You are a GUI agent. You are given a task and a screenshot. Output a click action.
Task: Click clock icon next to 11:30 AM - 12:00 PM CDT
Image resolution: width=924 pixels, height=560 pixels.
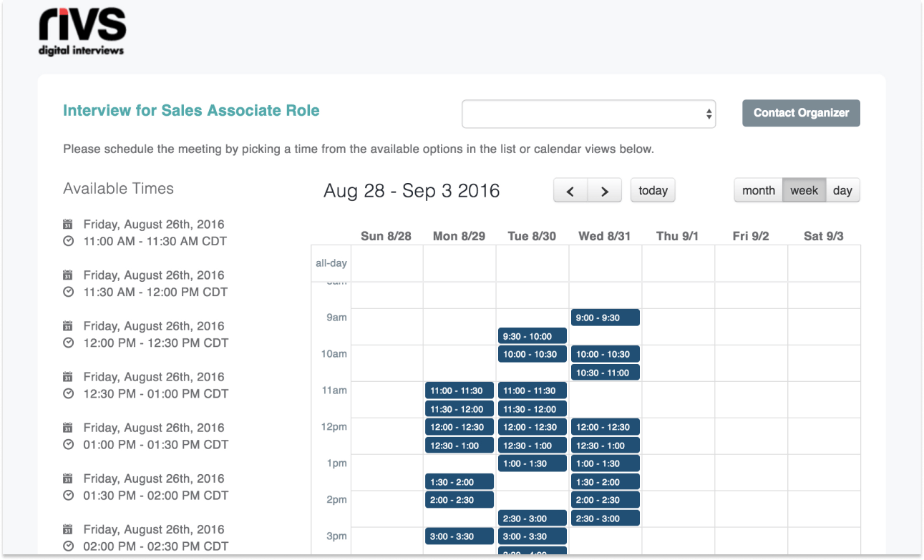(68, 292)
